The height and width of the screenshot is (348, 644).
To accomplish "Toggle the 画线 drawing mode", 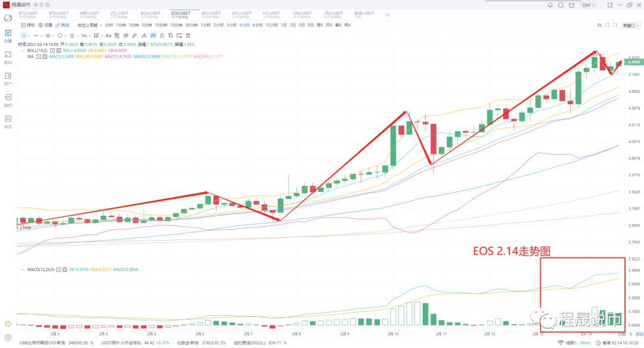I will [x=63, y=25].
